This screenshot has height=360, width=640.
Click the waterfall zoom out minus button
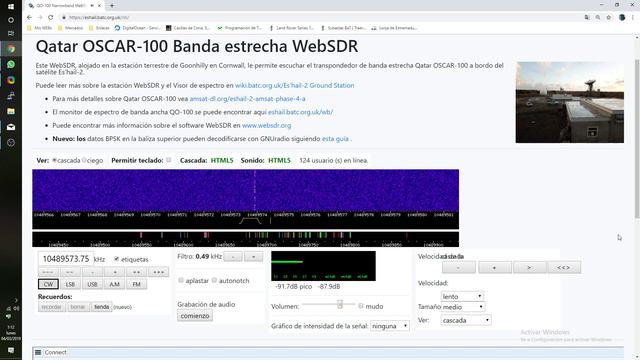pyautogui.click(x=459, y=268)
